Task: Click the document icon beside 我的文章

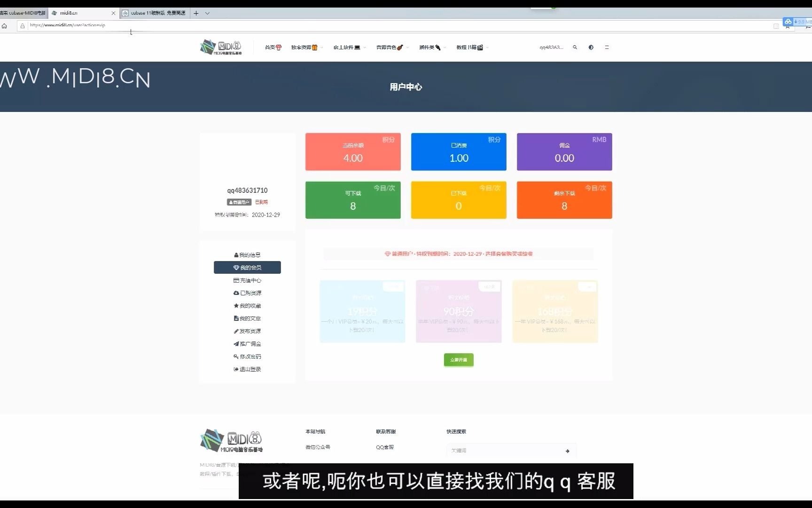Action: click(236, 318)
